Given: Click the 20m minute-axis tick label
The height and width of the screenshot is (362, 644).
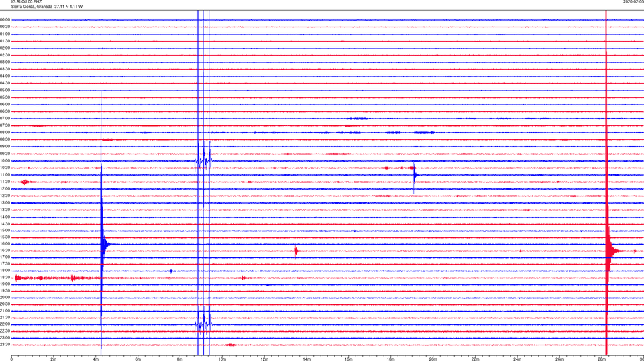Looking at the screenshot, I should [x=433, y=359].
